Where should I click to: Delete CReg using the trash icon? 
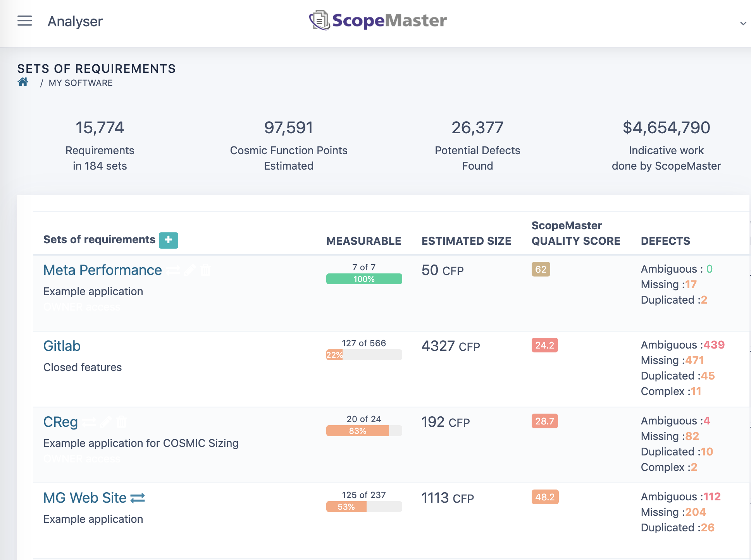coord(121,422)
